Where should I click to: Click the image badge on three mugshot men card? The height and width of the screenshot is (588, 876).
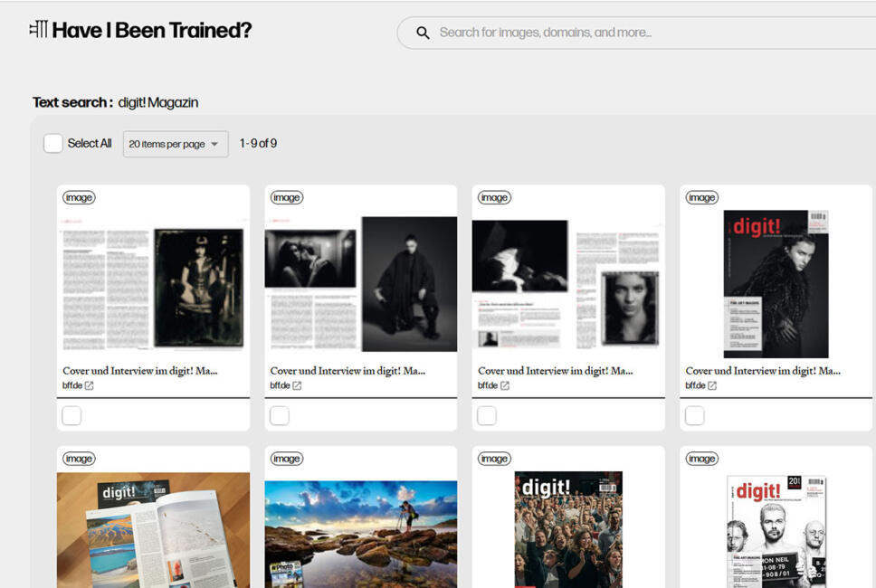(701, 459)
